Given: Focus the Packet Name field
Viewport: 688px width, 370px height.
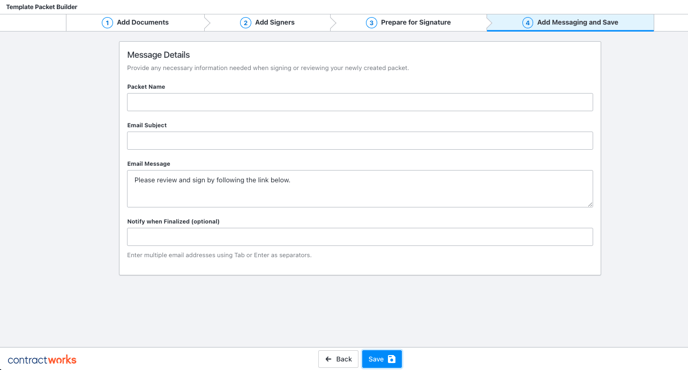Looking at the screenshot, I should click(360, 102).
